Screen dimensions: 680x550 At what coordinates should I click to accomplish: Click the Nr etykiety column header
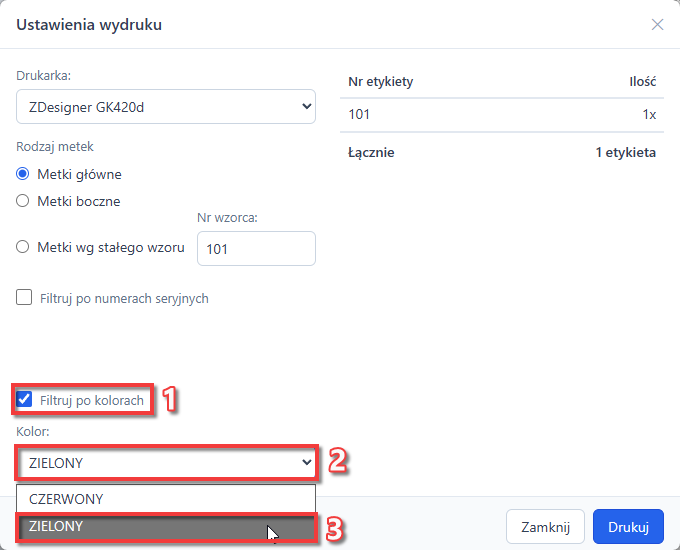381,82
